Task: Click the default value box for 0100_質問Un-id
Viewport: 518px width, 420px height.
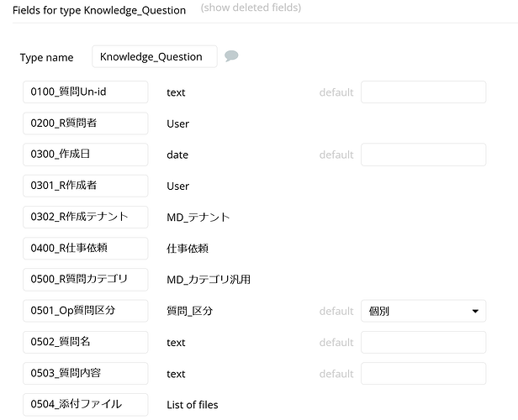Action: [x=423, y=92]
